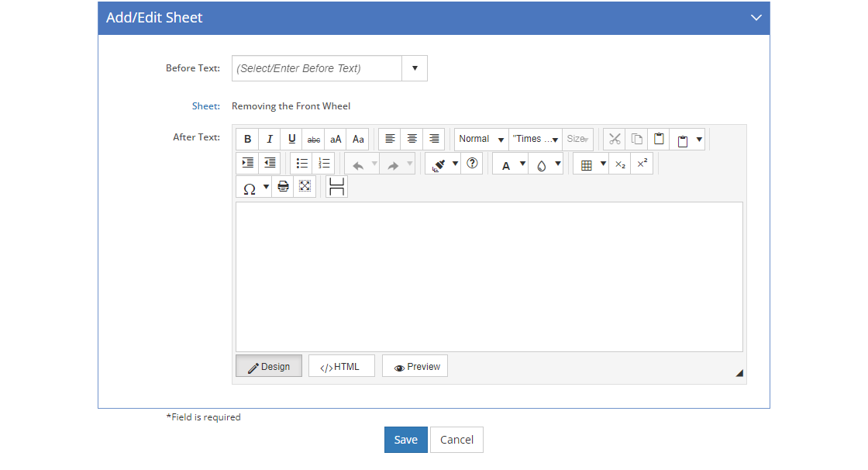Align text right
This screenshot has height=470, width=868.
tap(434, 139)
